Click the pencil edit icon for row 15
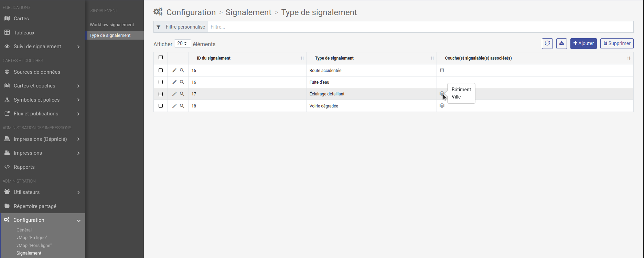The image size is (644, 258). coord(174,70)
